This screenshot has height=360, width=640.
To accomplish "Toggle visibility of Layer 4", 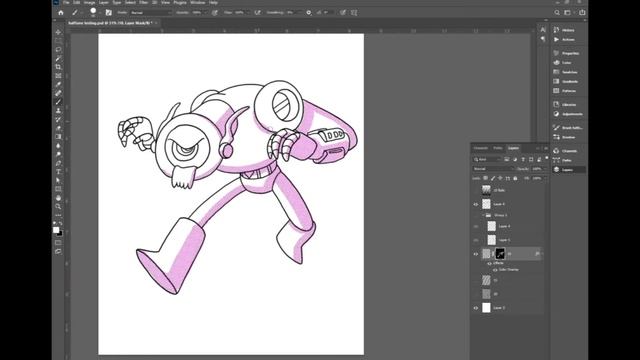I will 476,226.
